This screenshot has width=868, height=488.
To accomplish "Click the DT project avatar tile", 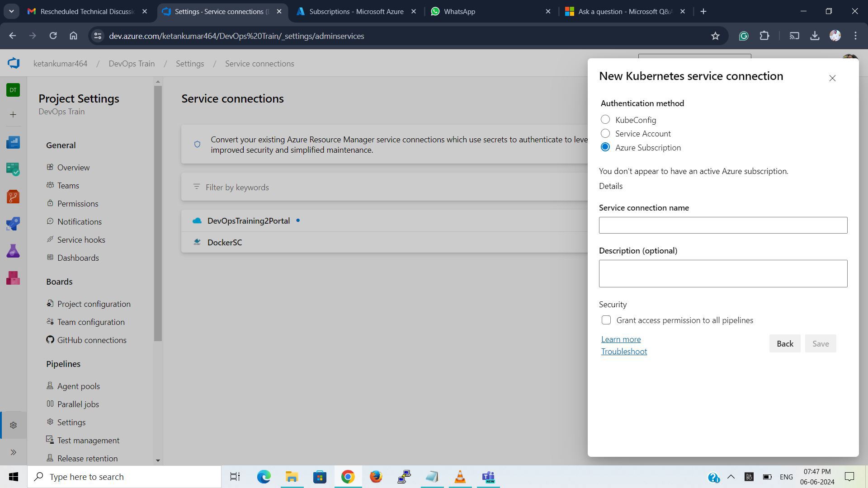I will 13,90.
